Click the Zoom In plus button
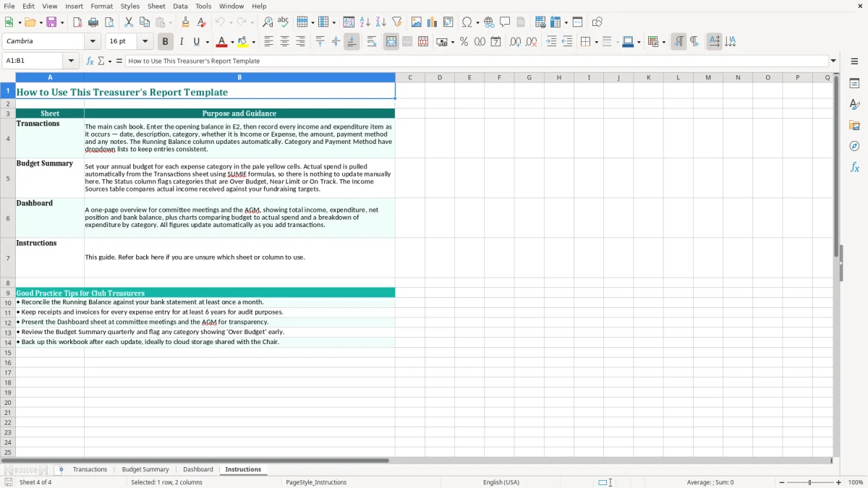The height and width of the screenshot is (488, 868). tap(839, 482)
